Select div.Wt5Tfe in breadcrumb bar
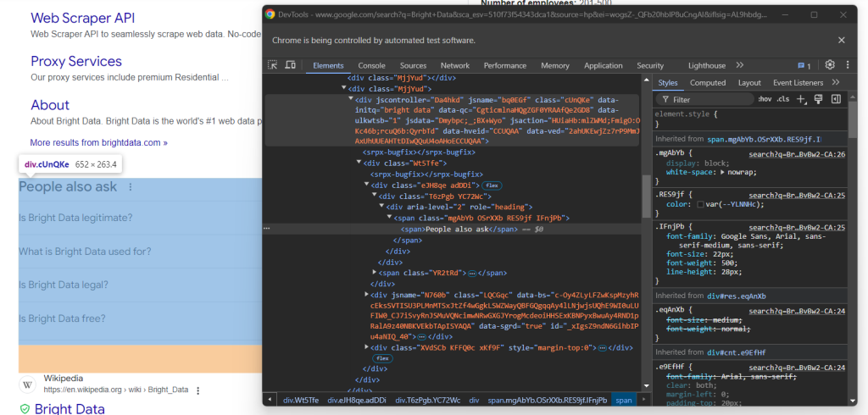 pos(301,400)
